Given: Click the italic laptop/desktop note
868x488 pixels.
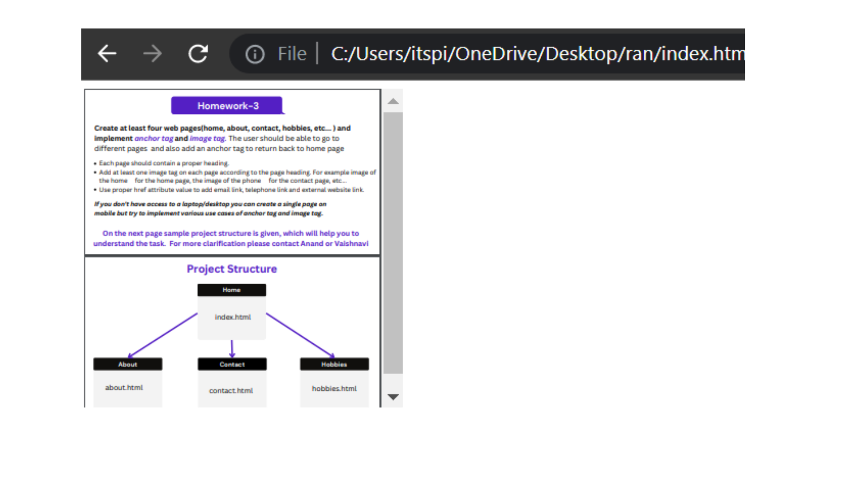Looking at the screenshot, I should [x=210, y=209].
